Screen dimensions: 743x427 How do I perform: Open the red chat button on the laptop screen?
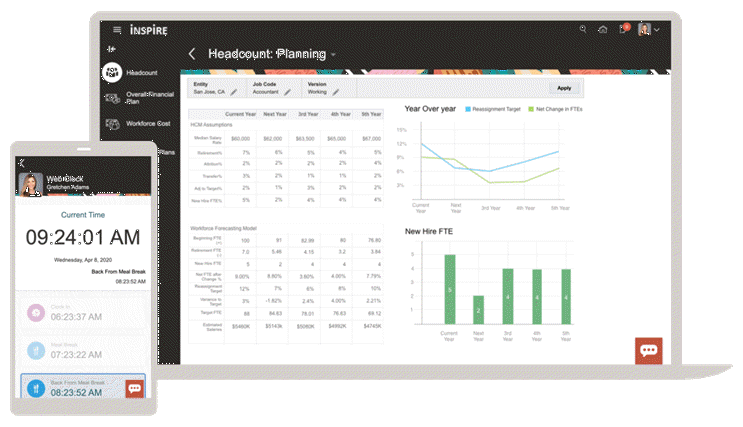[649, 351]
